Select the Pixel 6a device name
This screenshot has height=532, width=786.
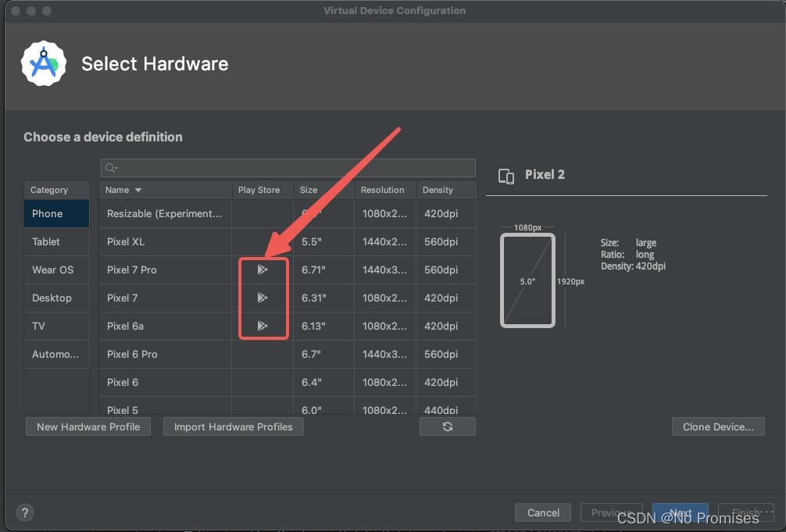click(125, 326)
